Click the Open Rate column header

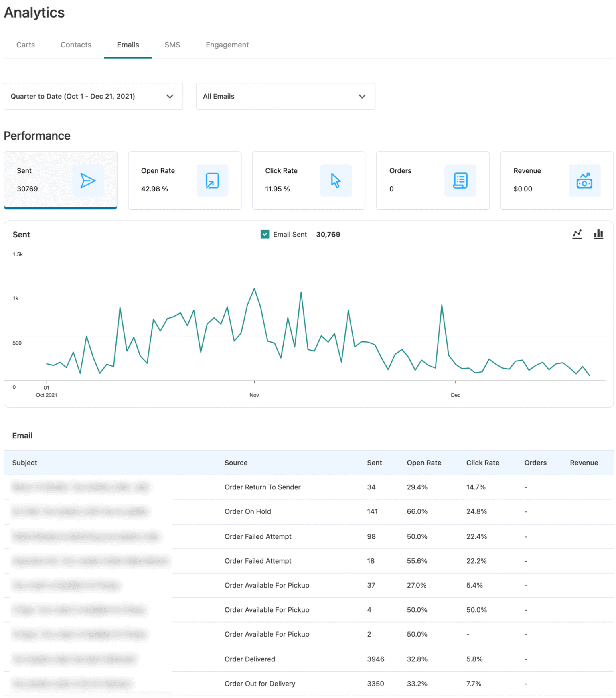tap(424, 463)
